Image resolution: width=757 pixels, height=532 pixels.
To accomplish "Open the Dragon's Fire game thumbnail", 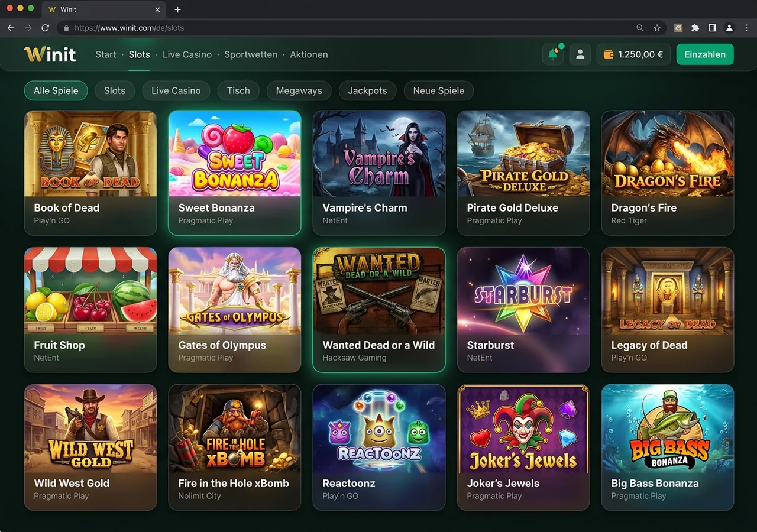I will pos(668,154).
